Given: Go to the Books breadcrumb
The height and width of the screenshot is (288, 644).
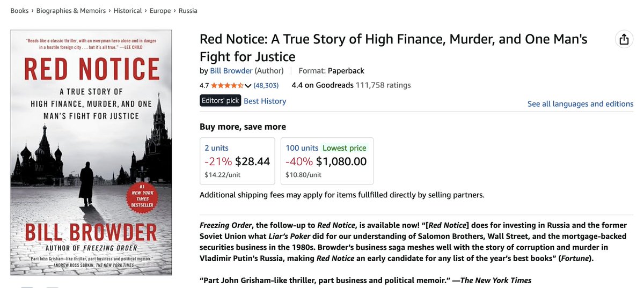Looking at the screenshot, I should 19,11.
